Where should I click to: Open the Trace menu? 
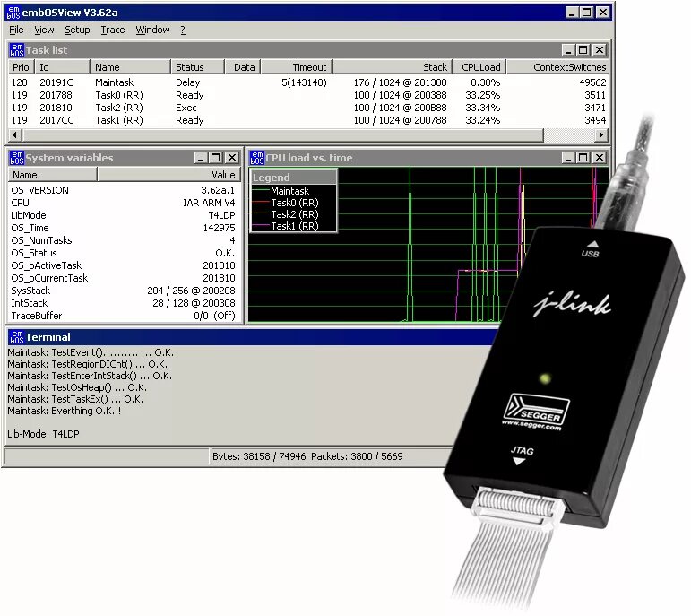(x=112, y=30)
